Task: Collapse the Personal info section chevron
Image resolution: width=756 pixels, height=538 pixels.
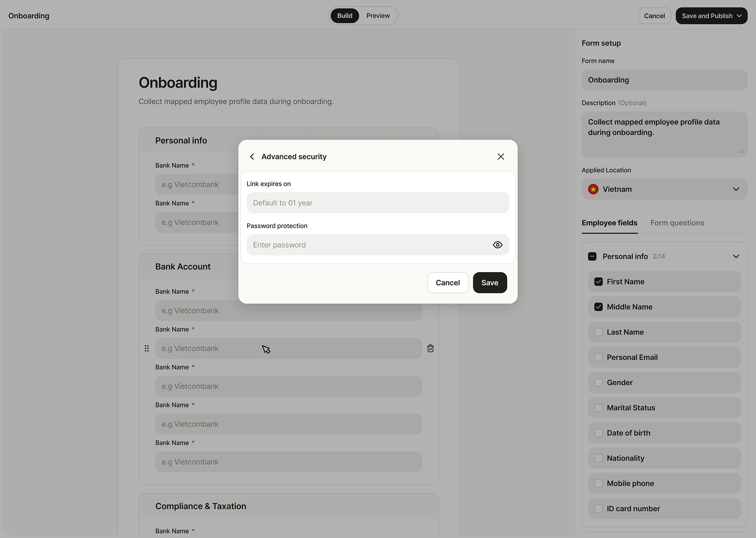Action: [x=736, y=256]
